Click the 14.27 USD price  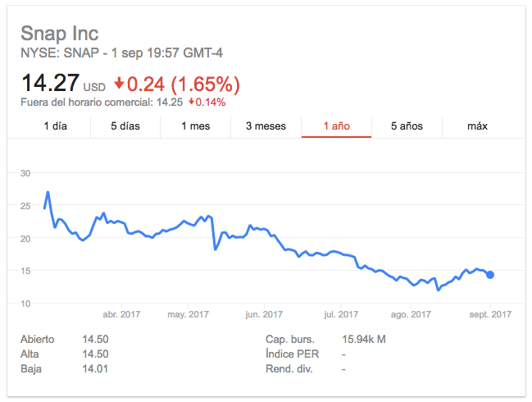[51, 83]
